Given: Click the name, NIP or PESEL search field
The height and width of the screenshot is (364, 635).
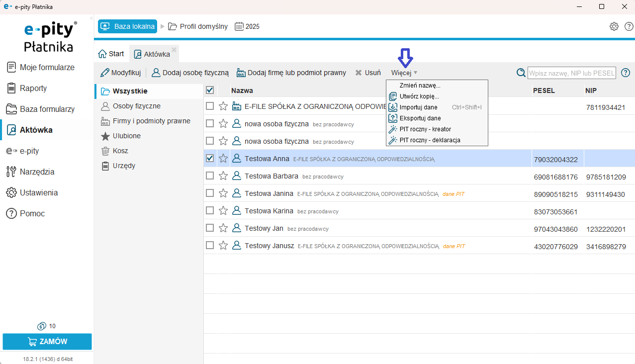Looking at the screenshot, I should (571, 73).
